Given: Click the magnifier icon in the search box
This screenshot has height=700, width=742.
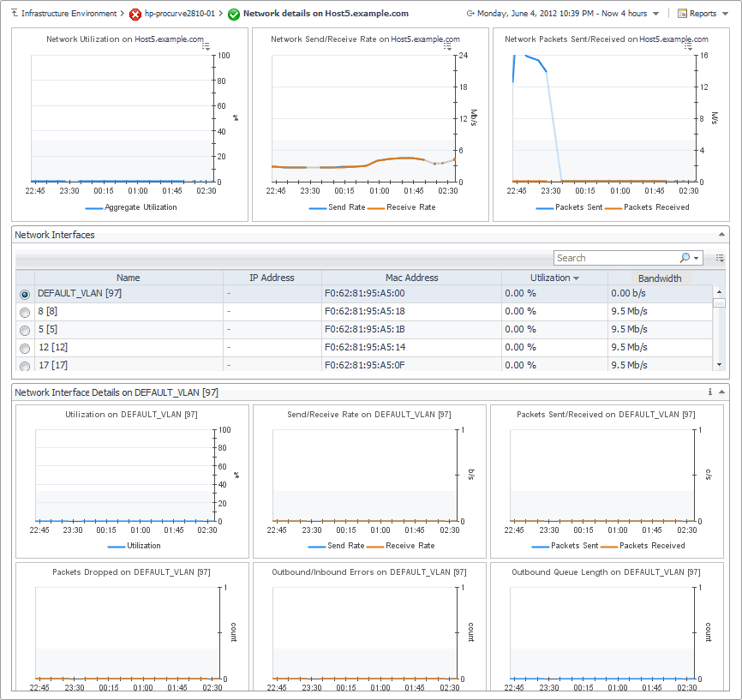Looking at the screenshot, I should 685,258.
